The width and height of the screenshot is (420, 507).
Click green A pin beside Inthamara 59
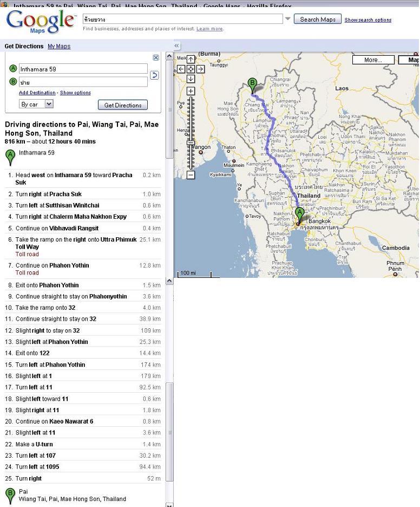(10, 157)
